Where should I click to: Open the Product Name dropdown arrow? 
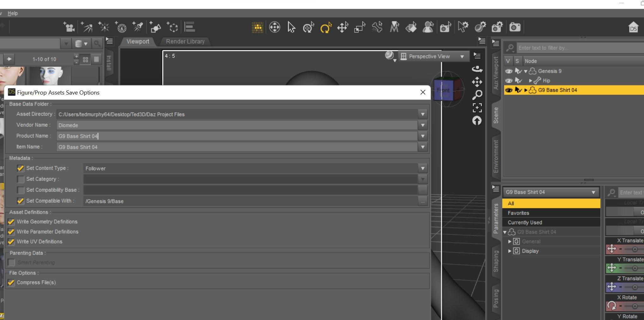coord(423,136)
